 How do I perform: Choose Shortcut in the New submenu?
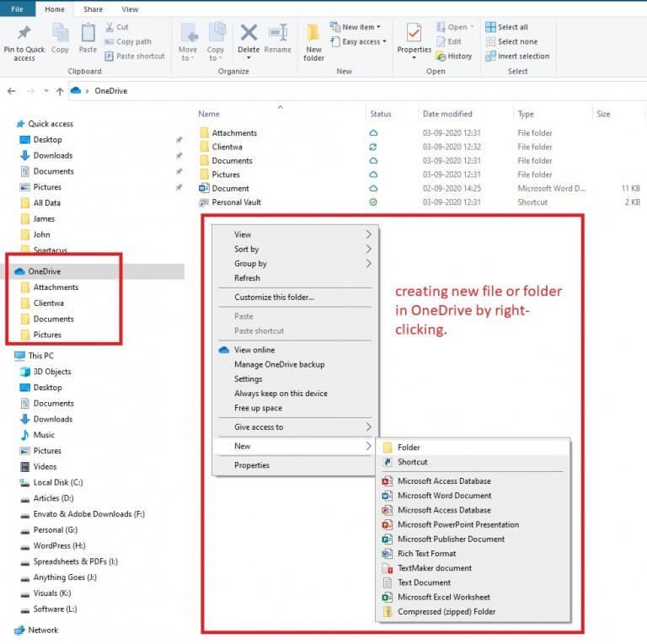(473, 462)
